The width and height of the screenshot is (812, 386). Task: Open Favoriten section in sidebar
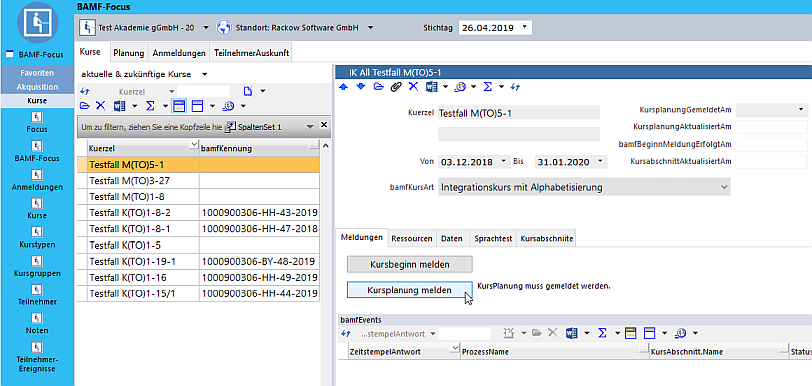click(x=37, y=73)
